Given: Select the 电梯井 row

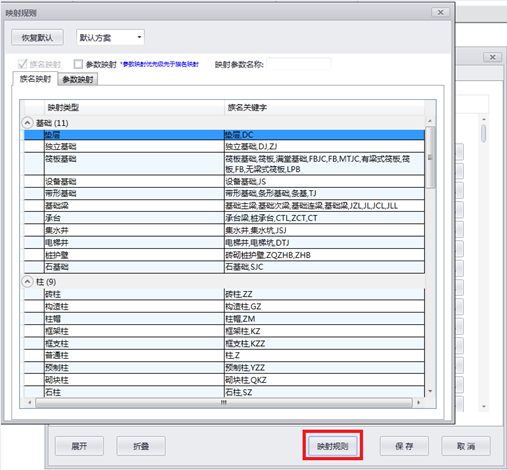Looking at the screenshot, I should [x=224, y=243].
